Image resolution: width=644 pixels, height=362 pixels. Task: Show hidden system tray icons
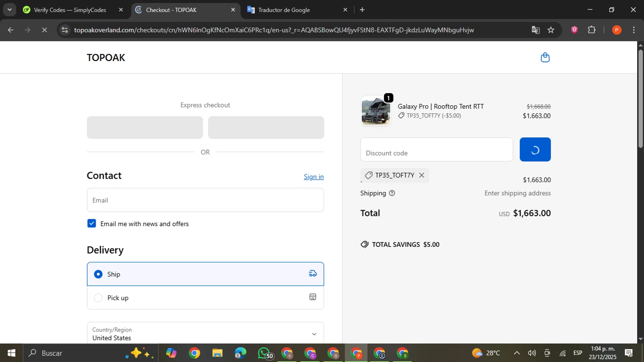pos(517,353)
